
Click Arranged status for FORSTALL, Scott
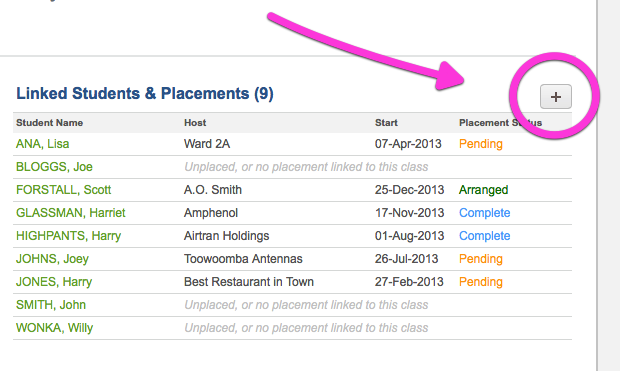[x=483, y=190]
